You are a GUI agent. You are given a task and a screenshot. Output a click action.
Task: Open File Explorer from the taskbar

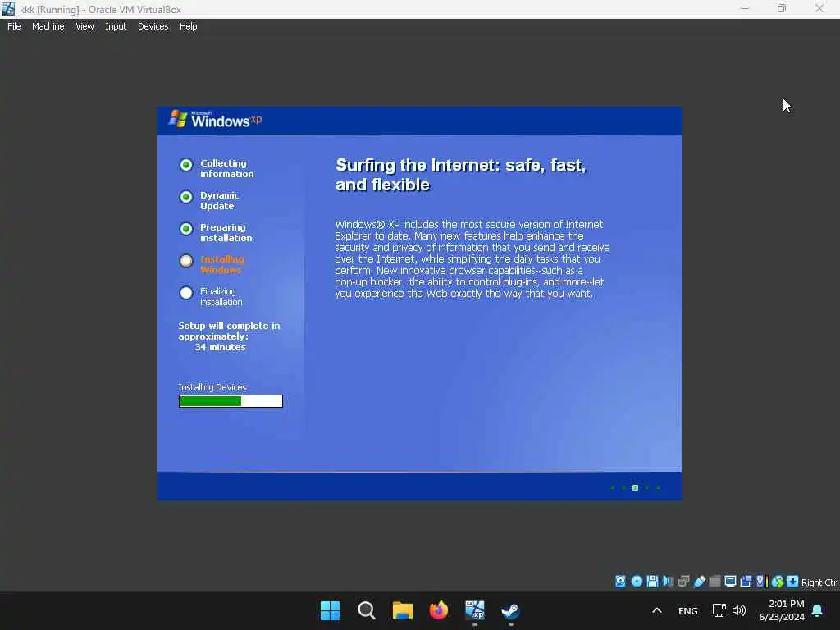(402, 610)
